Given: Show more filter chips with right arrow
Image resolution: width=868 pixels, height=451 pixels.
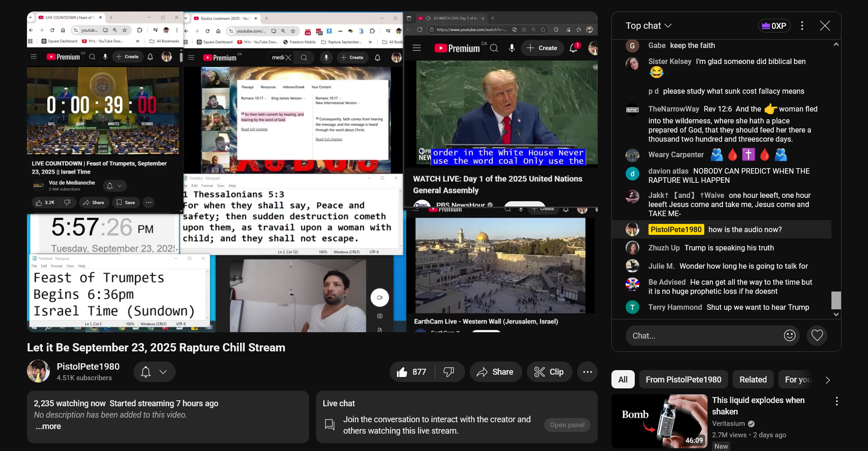Looking at the screenshot, I should point(827,380).
